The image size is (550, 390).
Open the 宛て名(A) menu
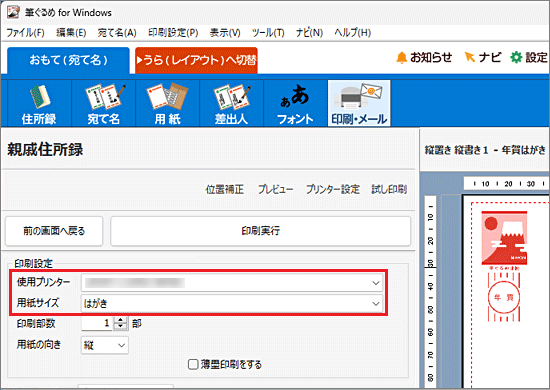click(117, 33)
